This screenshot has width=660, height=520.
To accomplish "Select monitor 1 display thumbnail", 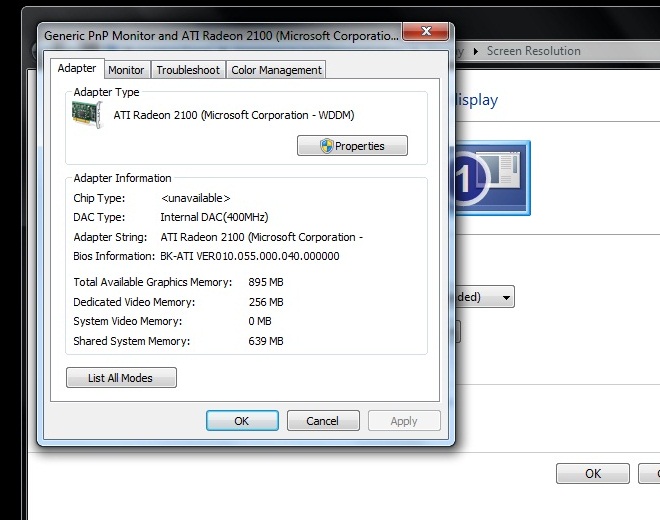I will (x=492, y=178).
